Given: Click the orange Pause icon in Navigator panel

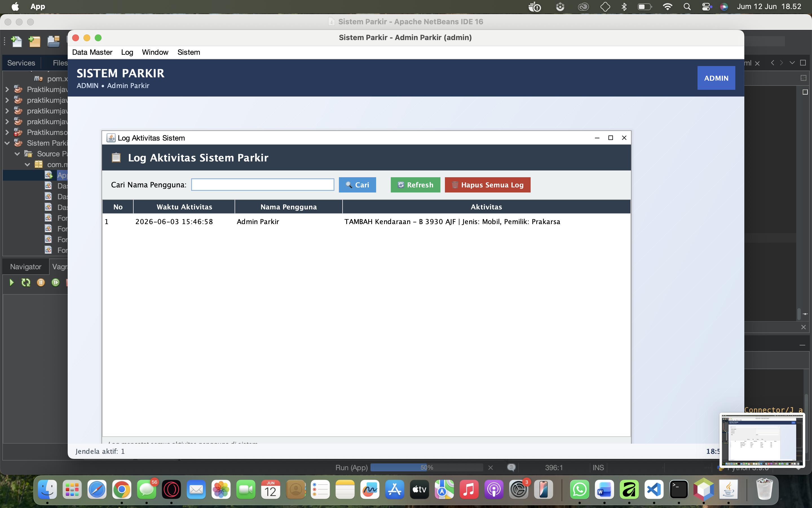Looking at the screenshot, I should click(x=41, y=283).
